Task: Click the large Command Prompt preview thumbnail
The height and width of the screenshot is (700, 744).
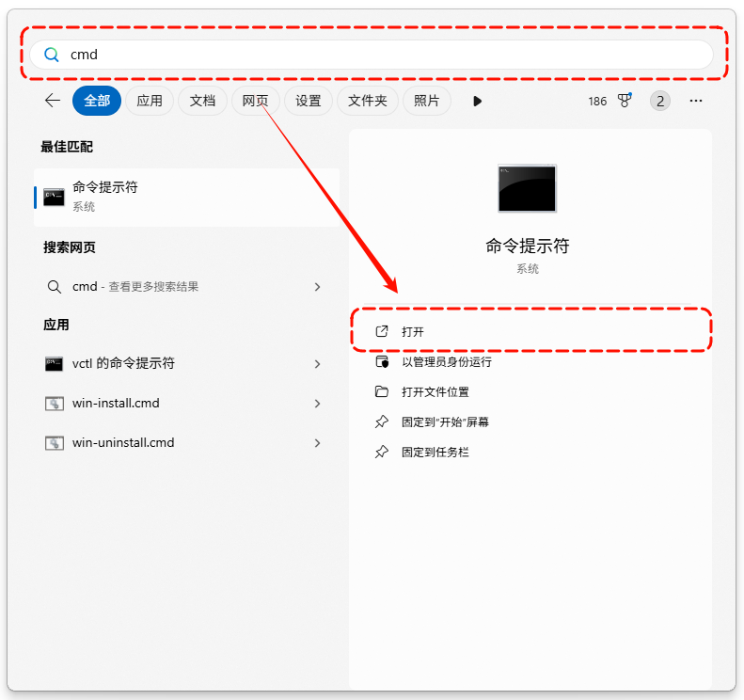Action: tap(527, 188)
